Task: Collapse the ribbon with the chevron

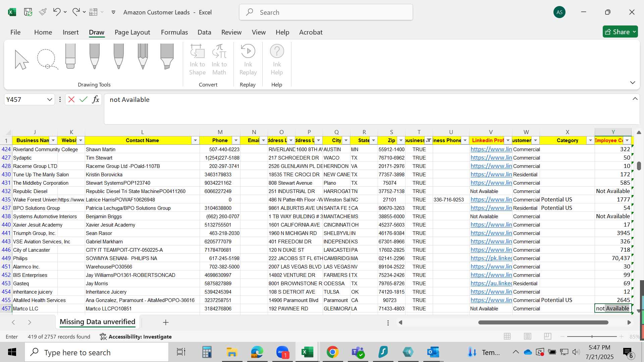Action: [x=633, y=82]
